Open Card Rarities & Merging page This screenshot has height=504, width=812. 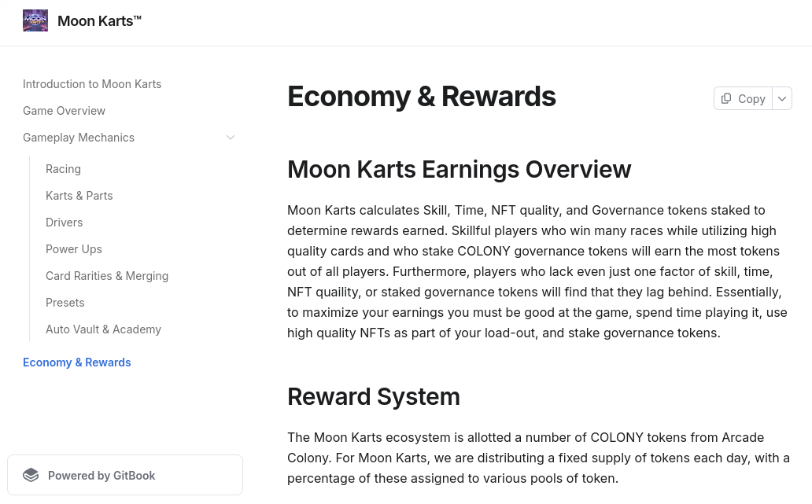[x=107, y=276]
